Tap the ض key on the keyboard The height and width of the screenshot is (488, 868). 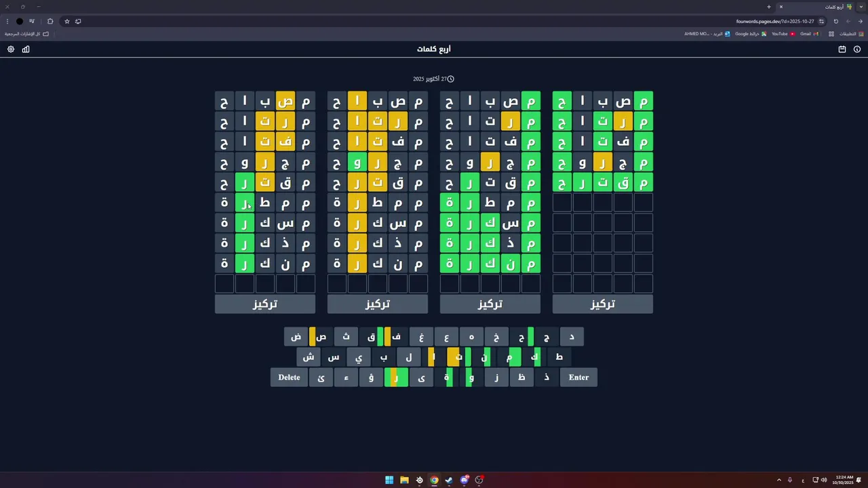[296, 337]
